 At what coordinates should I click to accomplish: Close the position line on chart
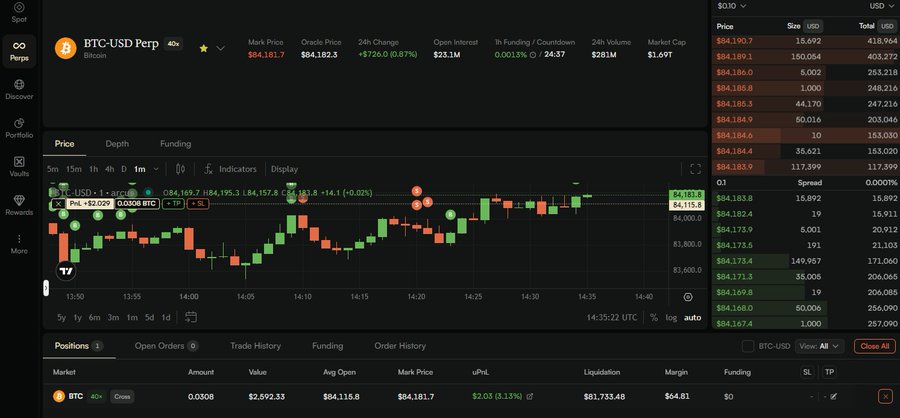coord(58,203)
